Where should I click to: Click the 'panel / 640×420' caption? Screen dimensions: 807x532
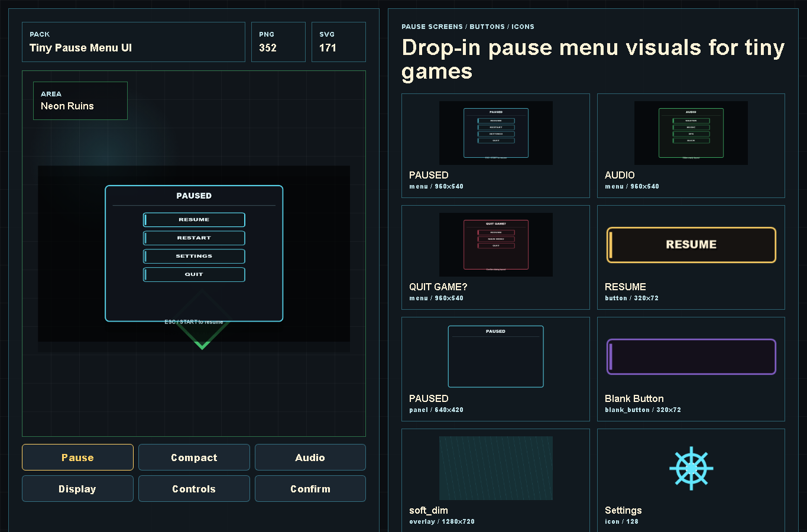pos(436,410)
